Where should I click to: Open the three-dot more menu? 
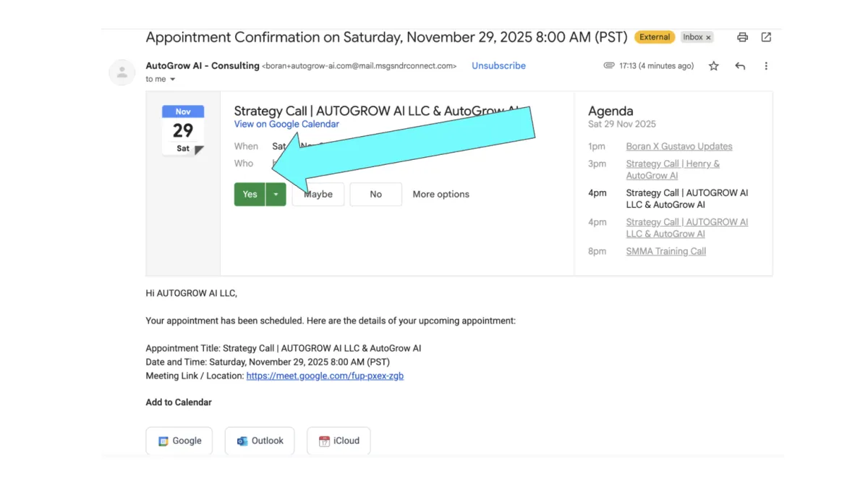[x=766, y=66]
